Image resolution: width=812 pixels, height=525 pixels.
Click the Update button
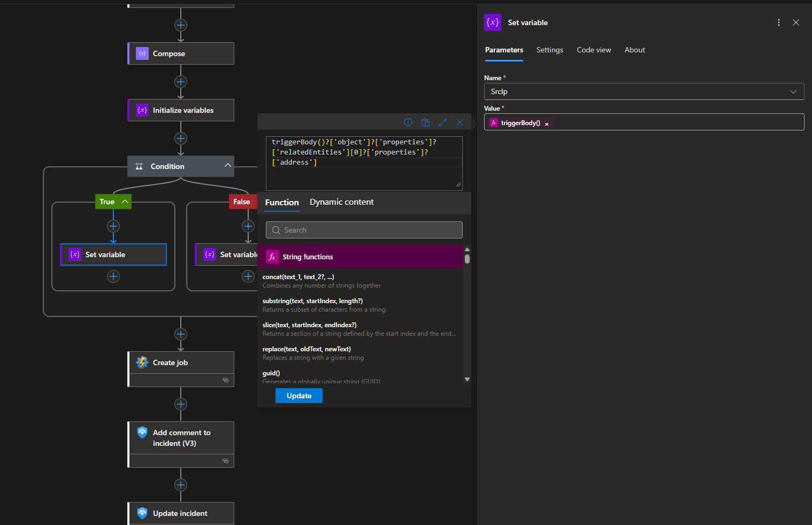tap(298, 396)
